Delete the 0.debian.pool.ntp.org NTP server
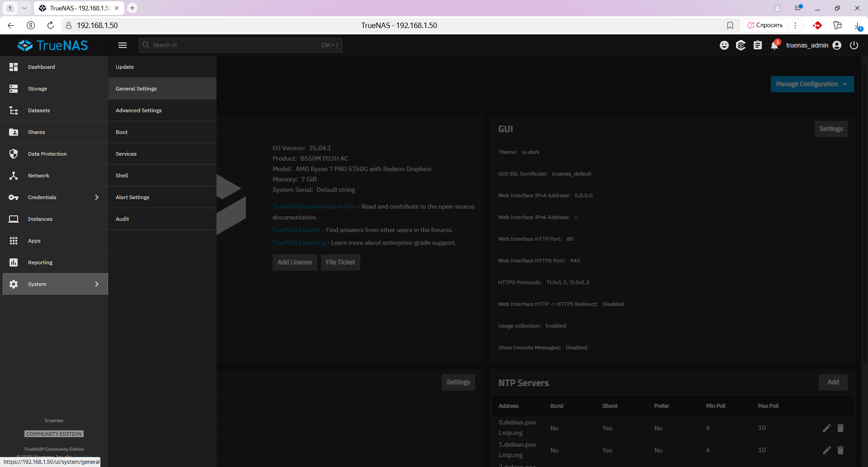This screenshot has height=467, width=868. (840, 428)
